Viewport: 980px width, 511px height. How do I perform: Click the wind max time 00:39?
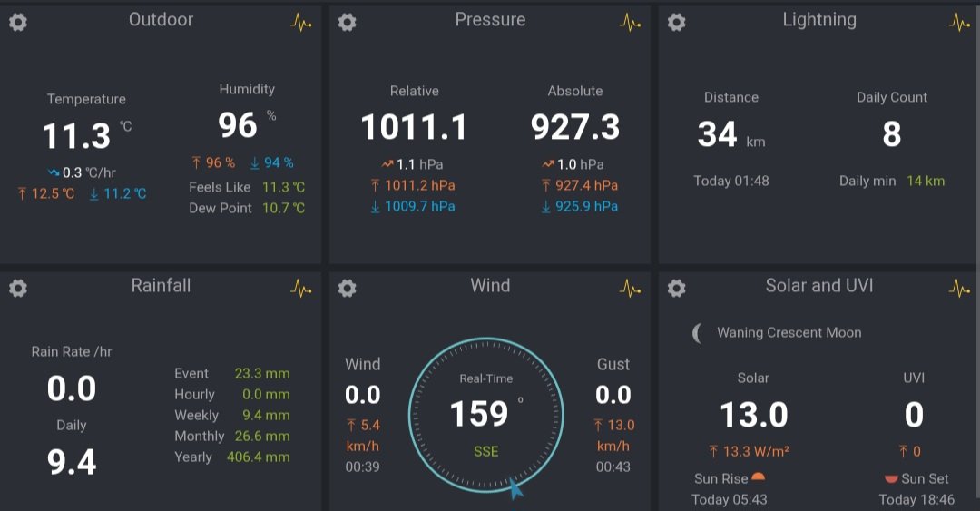(362, 467)
